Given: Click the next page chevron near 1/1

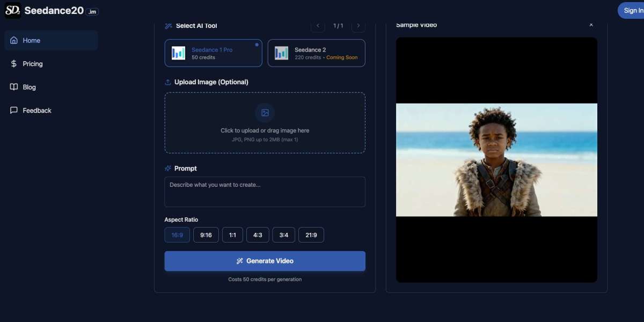Looking at the screenshot, I should [358, 25].
